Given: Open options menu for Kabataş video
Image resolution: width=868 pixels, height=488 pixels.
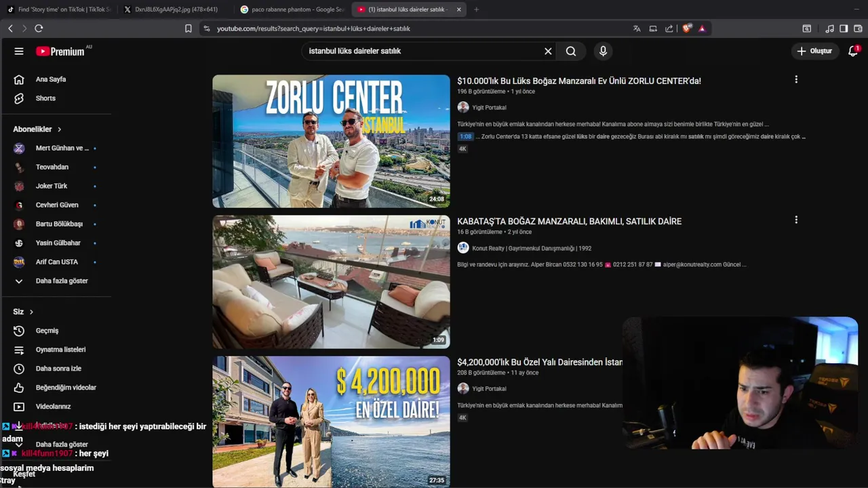Looking at the screenshot, I should coord(796,220).
